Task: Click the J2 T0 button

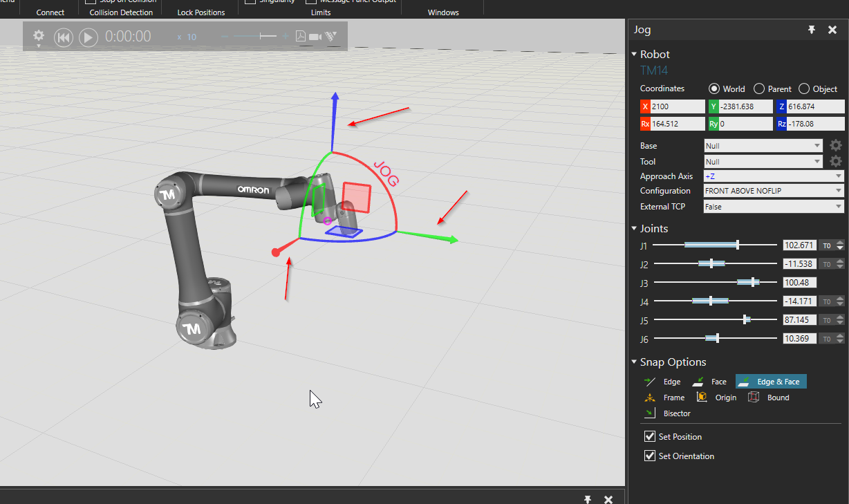Action: coord(826,264)
